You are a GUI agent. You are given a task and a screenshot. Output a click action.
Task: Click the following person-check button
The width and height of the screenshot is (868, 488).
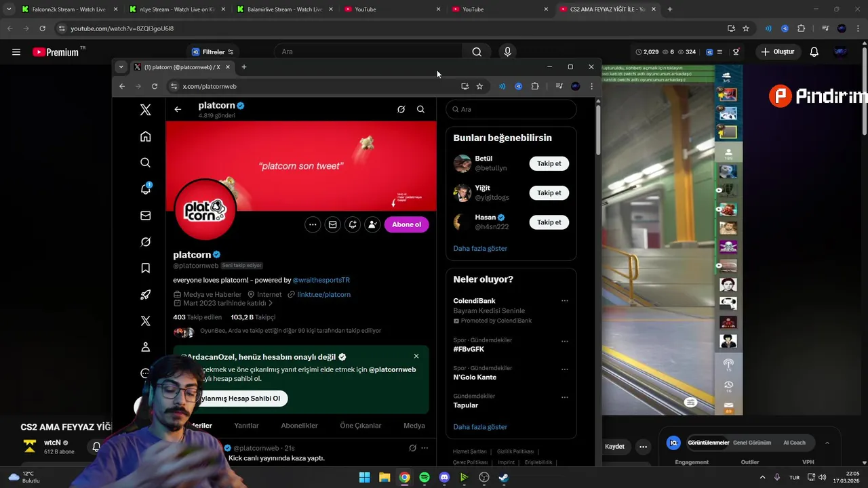(372, 224)
